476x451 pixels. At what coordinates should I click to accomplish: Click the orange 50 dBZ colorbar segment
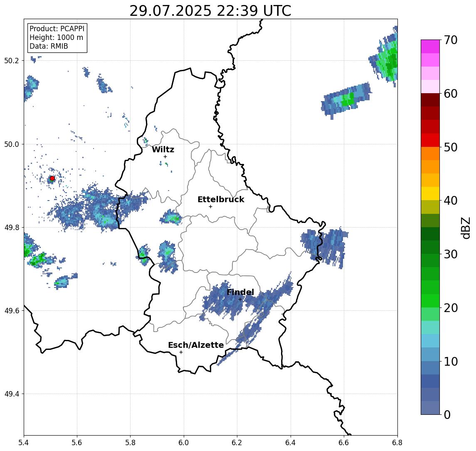pyautogui.click(x=430, y=154)
